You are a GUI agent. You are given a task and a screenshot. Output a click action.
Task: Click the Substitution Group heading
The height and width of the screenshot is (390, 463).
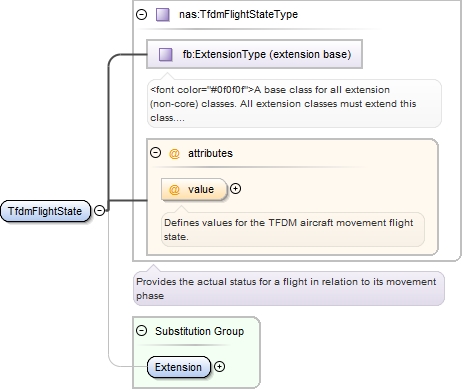pyautogui.click(x=199, y=331)
